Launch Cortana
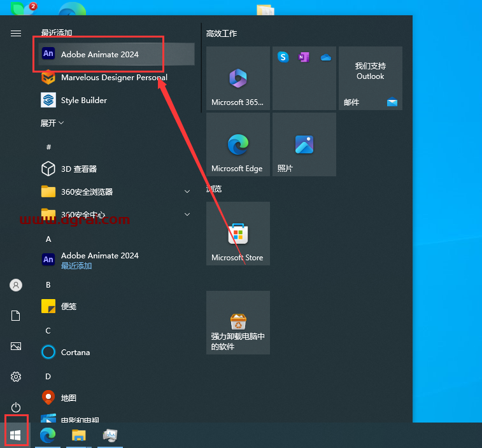The height and width of the screenshot is (448, 482). (116, 352)
